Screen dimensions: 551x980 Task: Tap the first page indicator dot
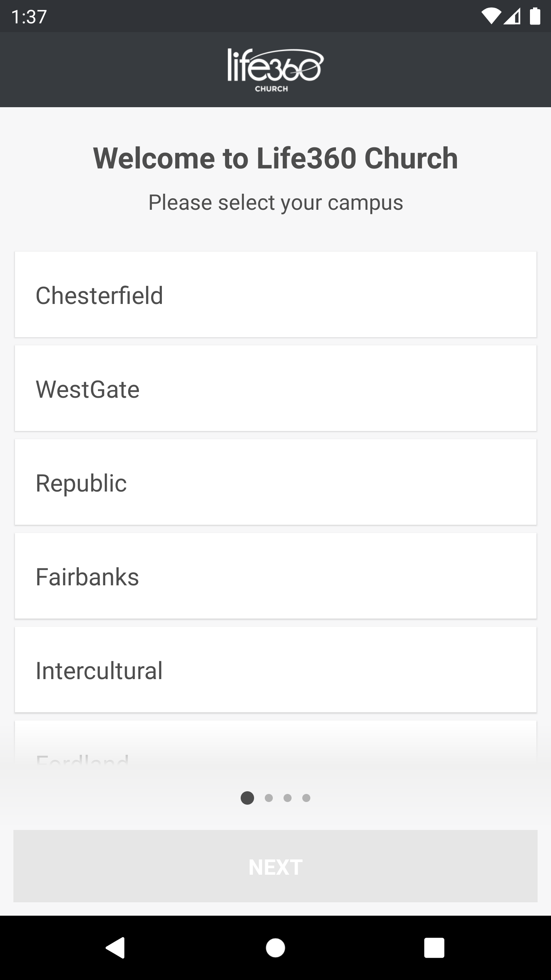click(247, 798)
